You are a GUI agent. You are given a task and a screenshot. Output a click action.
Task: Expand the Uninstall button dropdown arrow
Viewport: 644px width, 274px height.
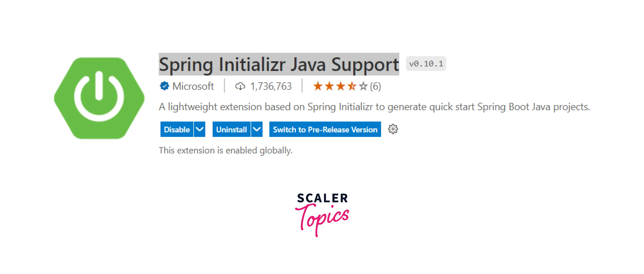click(257, 129)
